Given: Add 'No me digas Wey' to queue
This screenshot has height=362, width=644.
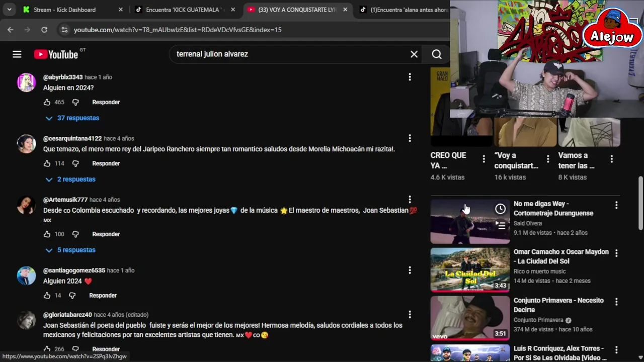Looking at the screenshot, I should pos(501,226).
